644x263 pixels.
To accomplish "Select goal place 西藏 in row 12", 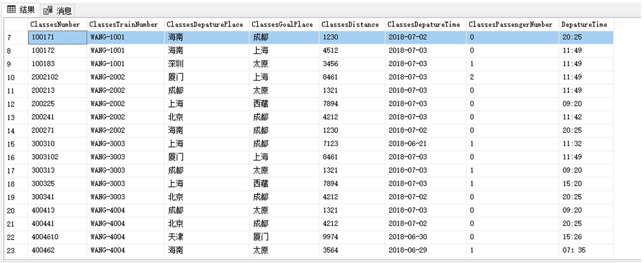I will point(284,104).
